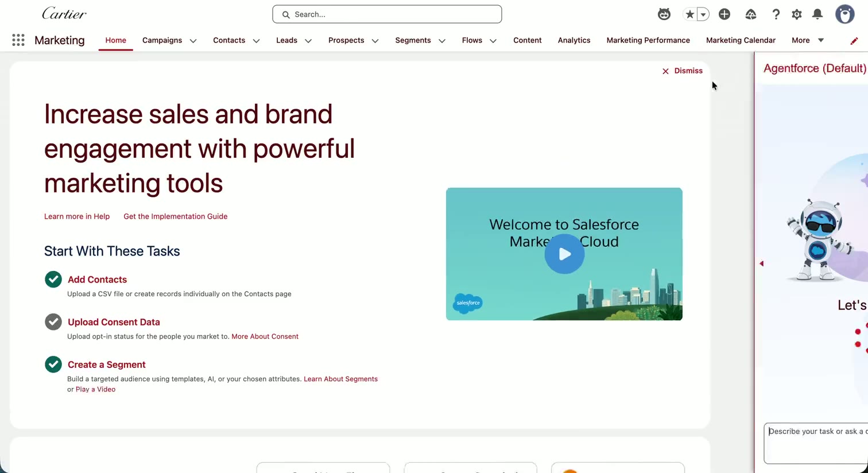
Task: Click the Increase sales and brand engagement headline
Action: [x=199, y=149]
